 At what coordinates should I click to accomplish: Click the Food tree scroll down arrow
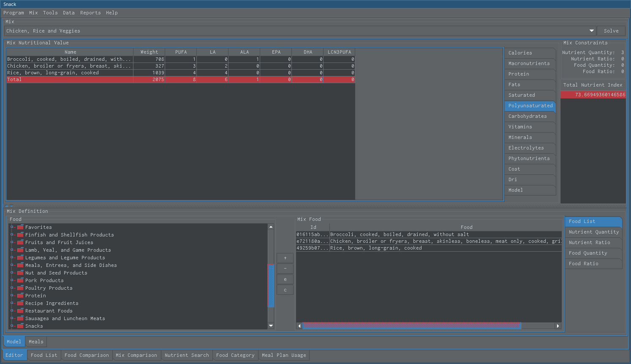click(271, 326)
